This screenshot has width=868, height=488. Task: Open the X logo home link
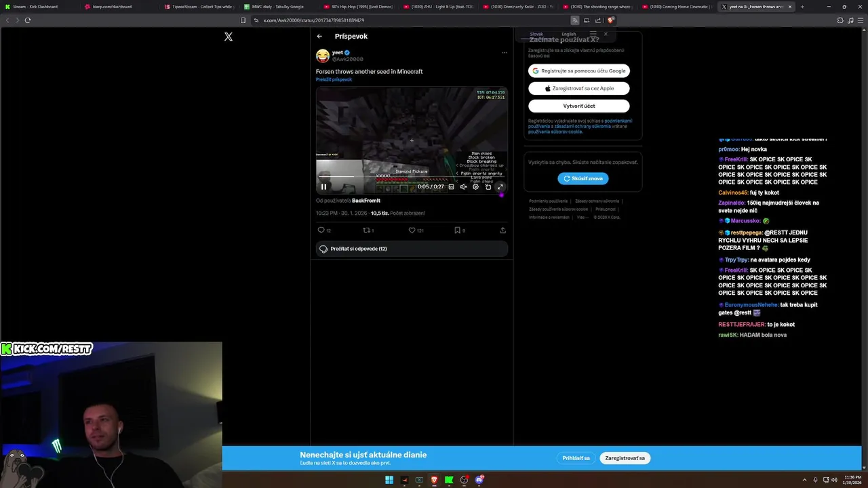click(229, 37)
